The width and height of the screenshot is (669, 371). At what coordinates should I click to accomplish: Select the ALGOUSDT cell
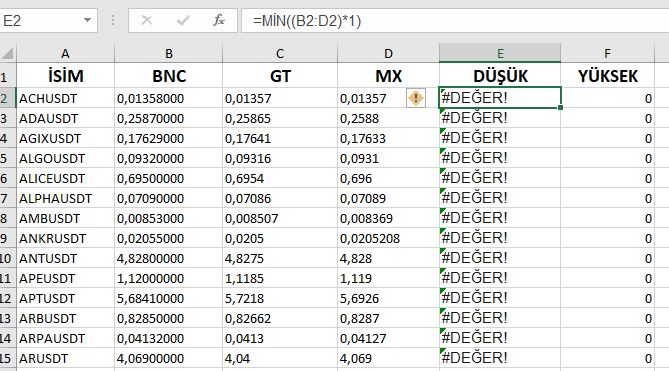[x=65, y=158]
